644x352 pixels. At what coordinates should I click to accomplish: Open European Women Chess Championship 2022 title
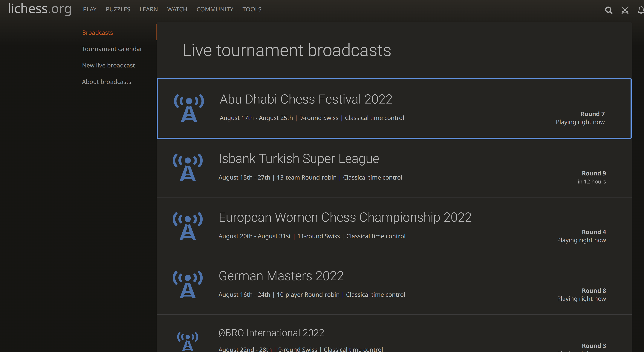pyautogui.click(x=345, y=217)
